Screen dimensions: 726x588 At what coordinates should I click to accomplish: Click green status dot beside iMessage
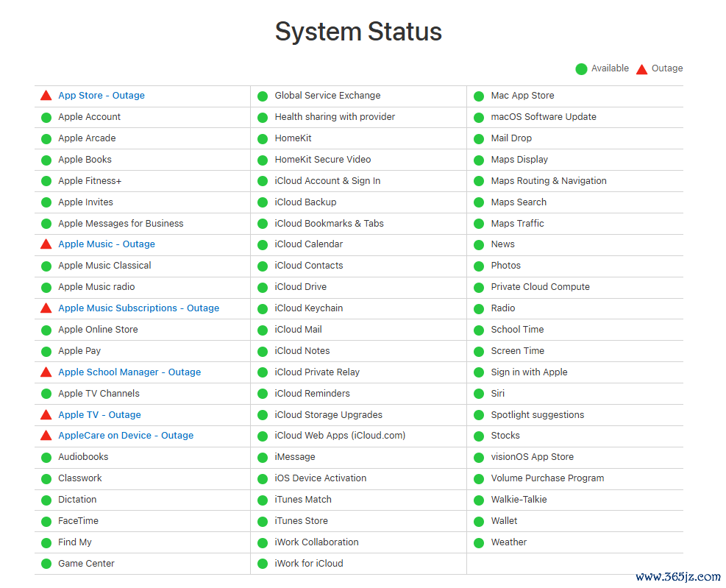point(263,458)
